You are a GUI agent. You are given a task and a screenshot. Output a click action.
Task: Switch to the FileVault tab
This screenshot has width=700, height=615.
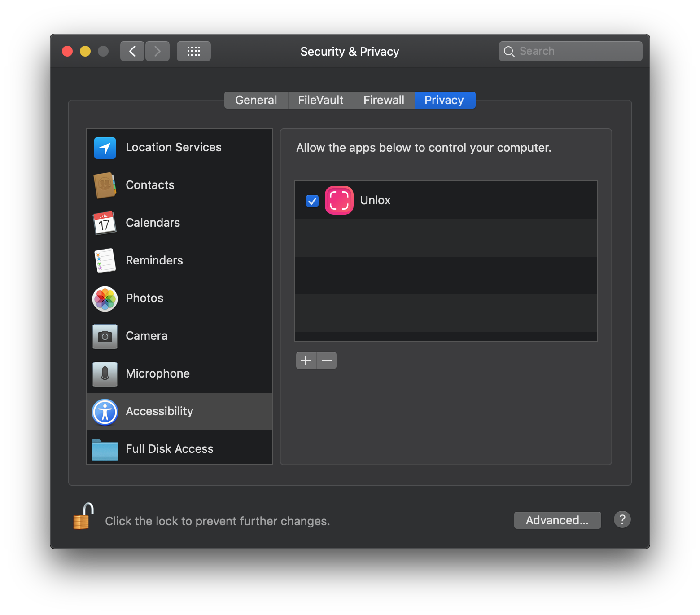click(x=321, y=100)
